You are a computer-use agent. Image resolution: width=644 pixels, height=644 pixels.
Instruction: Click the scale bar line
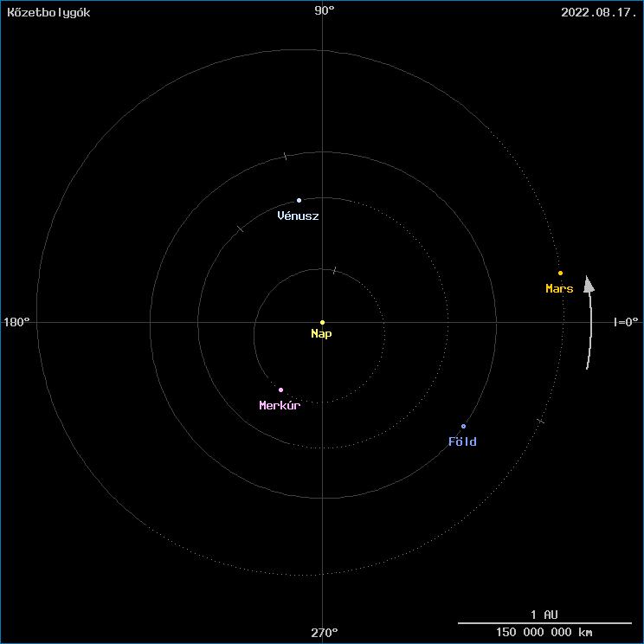pyautogui.click(x=544, y=623)
